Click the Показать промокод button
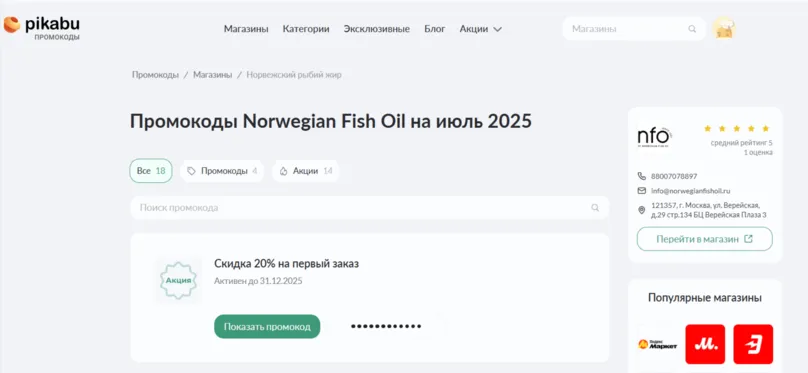 [267, 327]
